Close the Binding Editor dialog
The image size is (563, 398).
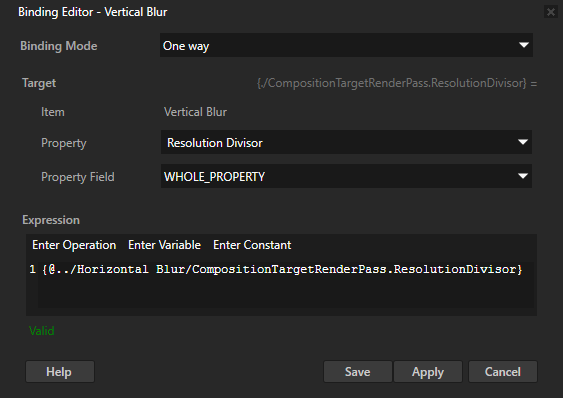tap(550, 12)
